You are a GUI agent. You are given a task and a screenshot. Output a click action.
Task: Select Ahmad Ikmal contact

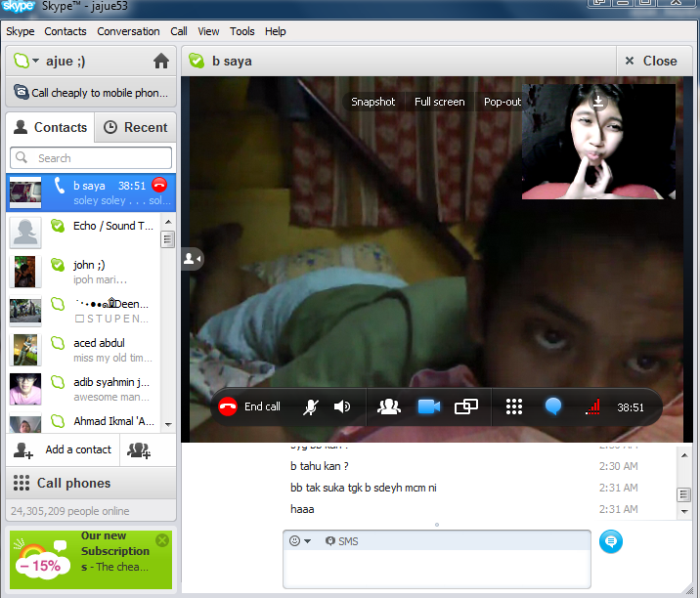coord(83,422)
